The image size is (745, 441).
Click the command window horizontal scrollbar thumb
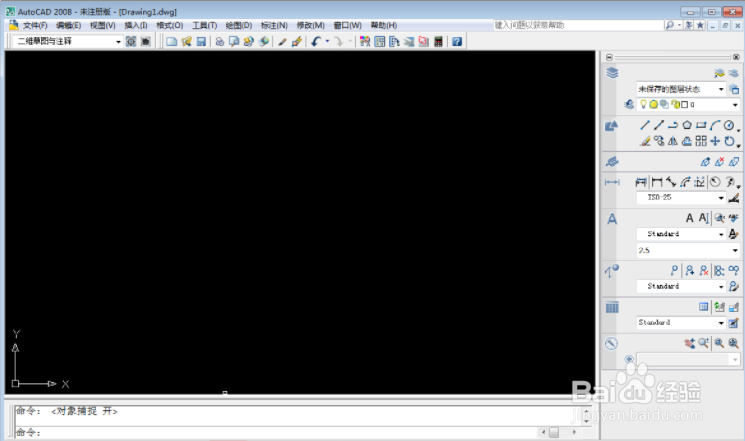click(x=554, y=432)
